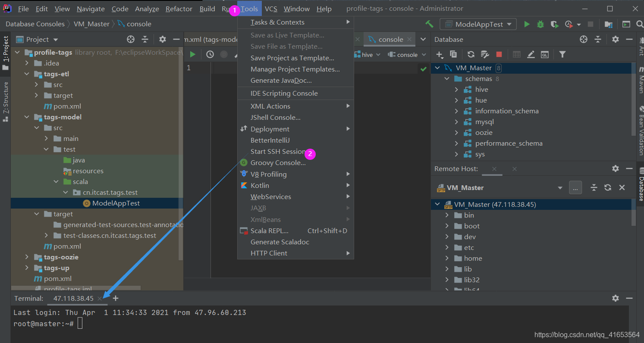The width and height of the screenshot is (644, 343).
Task: Toggle the Database side tool window button
Action: pos(640,184)
